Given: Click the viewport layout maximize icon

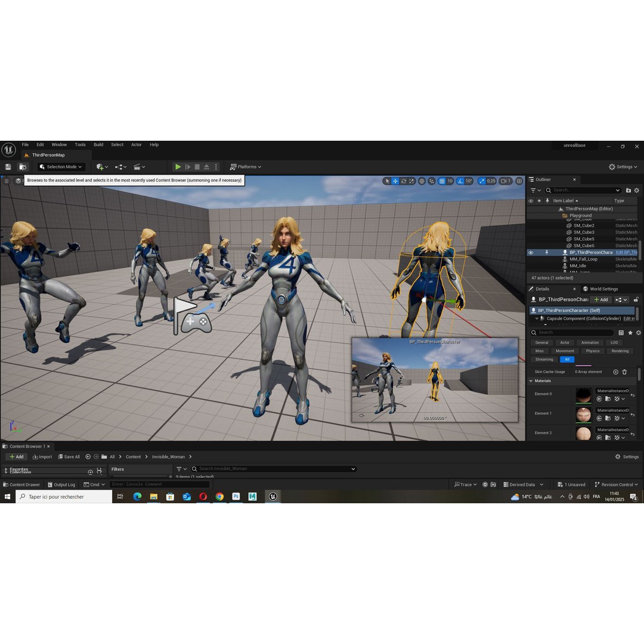Looking at the screenshot, I should coord(519,181).
